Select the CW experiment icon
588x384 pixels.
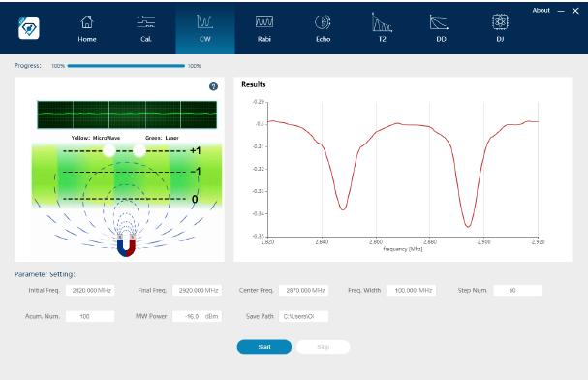point(205,21)
